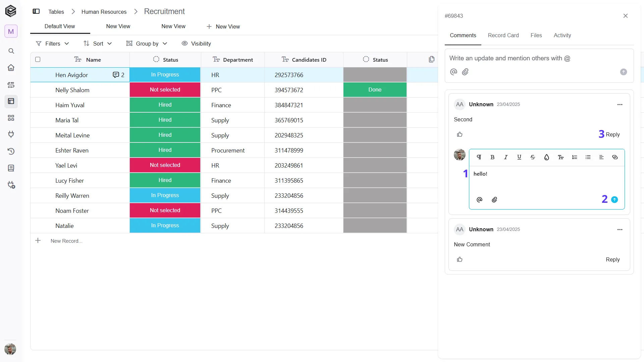Go to Home in the left sidebar
Image resolution: width=644 pixels, height=362 pixels.
click(11, 68)
